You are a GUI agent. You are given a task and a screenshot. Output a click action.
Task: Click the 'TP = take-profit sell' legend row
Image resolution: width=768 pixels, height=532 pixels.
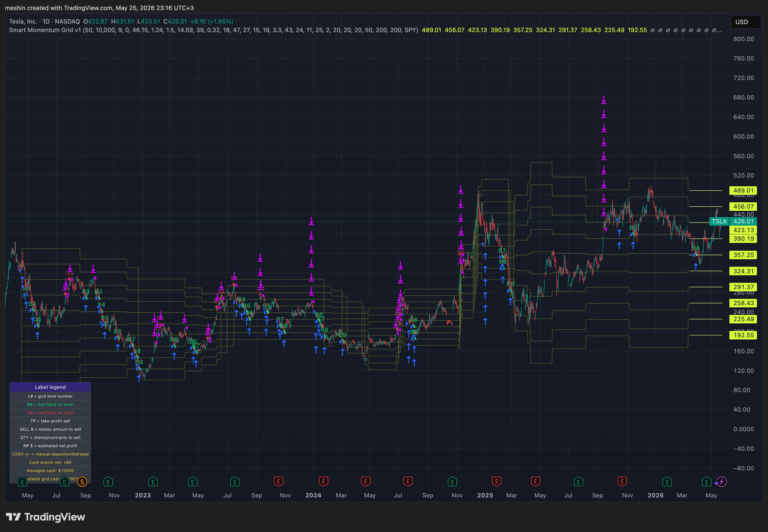tap(50, 421)
